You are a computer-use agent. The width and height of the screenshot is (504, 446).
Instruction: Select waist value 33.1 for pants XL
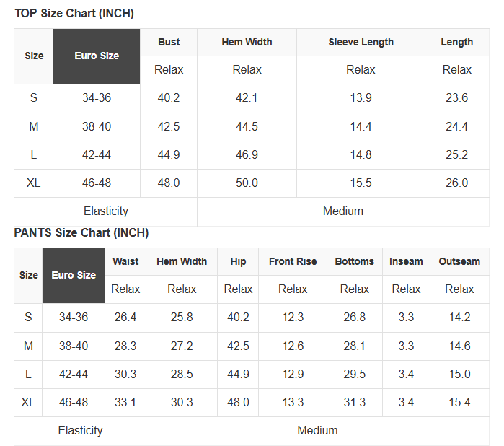(125, 403)
